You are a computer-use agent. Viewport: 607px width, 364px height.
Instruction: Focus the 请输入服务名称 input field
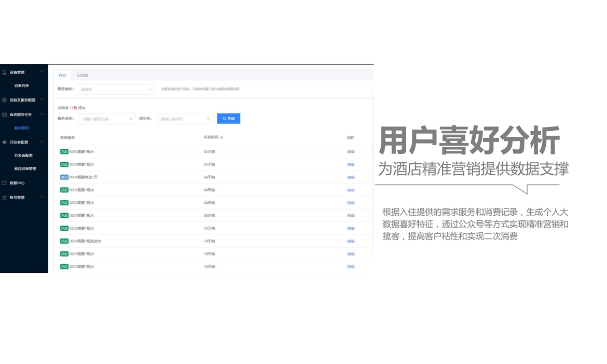pyautogui.click(x=104, y=119)
